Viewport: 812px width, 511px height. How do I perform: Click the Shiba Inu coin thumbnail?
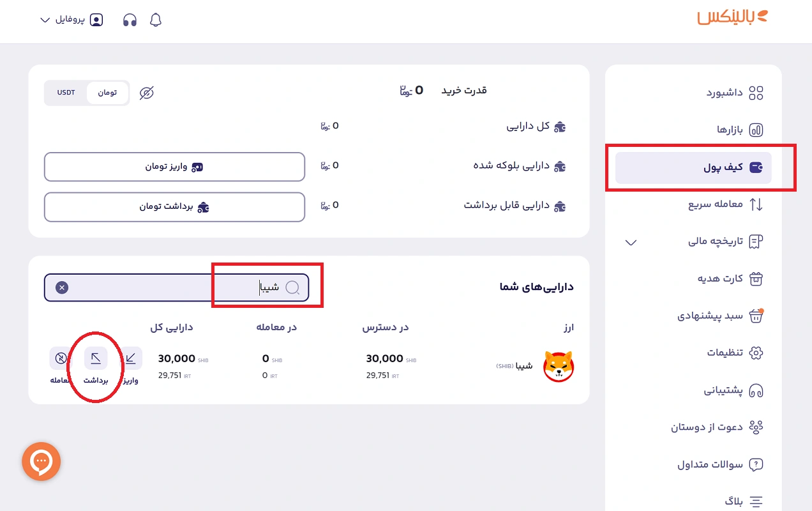click(559, 367)
